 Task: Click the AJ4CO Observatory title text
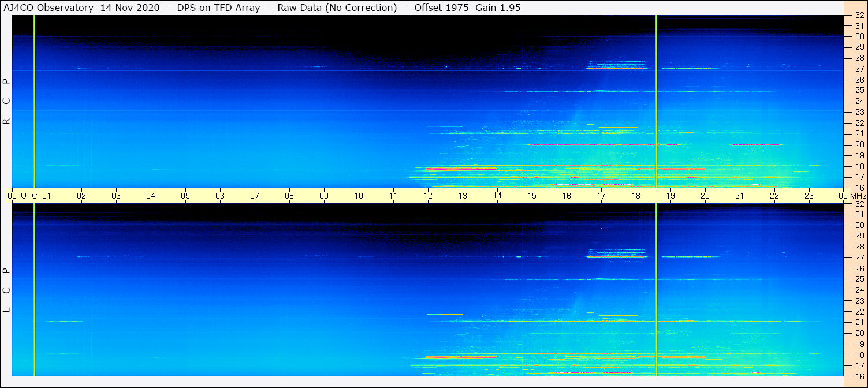click(x=49, y=8)
